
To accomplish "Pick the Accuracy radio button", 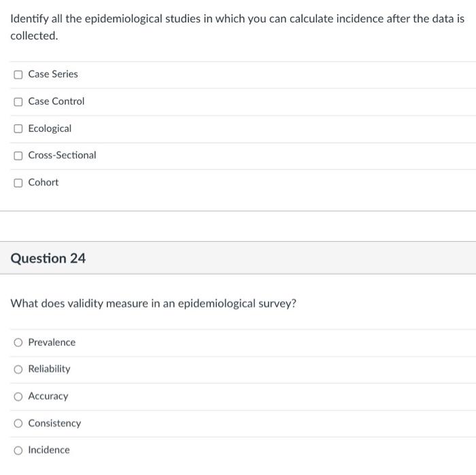I will 18,396.
